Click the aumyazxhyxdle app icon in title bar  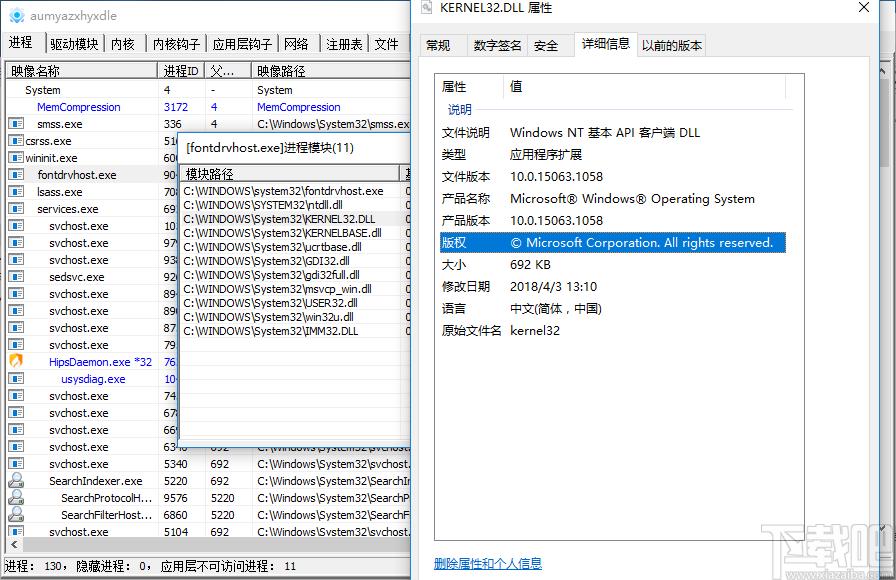point(17,16)
